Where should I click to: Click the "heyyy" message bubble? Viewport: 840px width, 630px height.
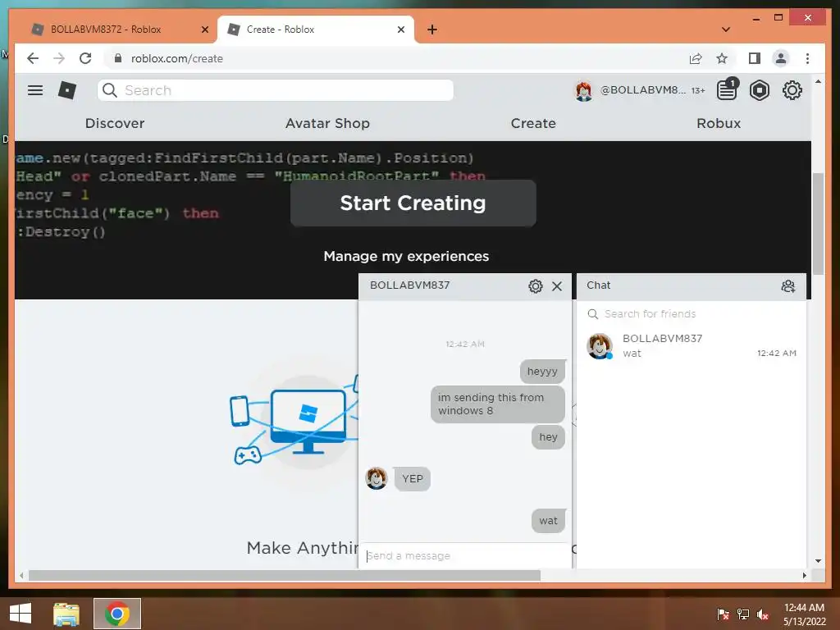pyautogui.click(x=542, y=372)
